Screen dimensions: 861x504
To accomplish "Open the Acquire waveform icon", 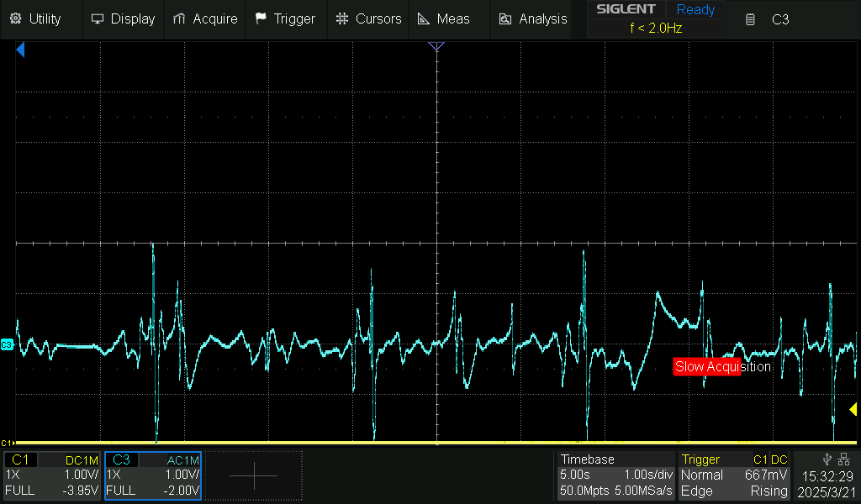I will (x=178, y=18).
